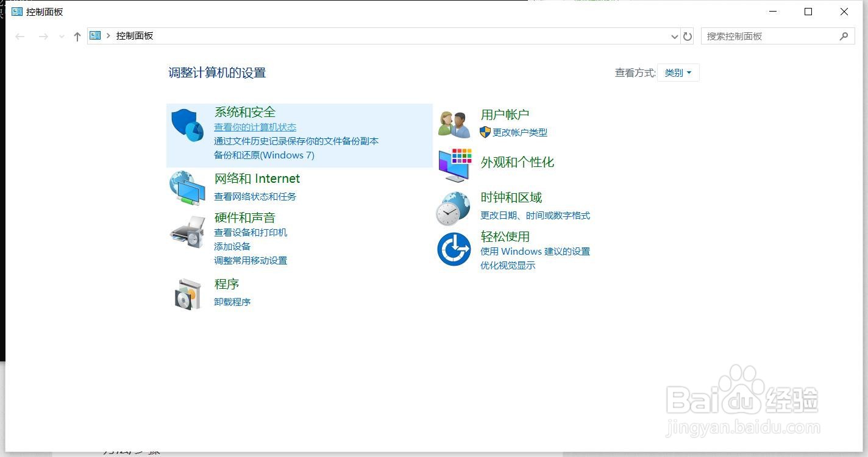Image resolution: width=868 pixels, height=457 pixels.
Task: Open 查看你的计算机状态 link
Action: click(x=254, y=127)
